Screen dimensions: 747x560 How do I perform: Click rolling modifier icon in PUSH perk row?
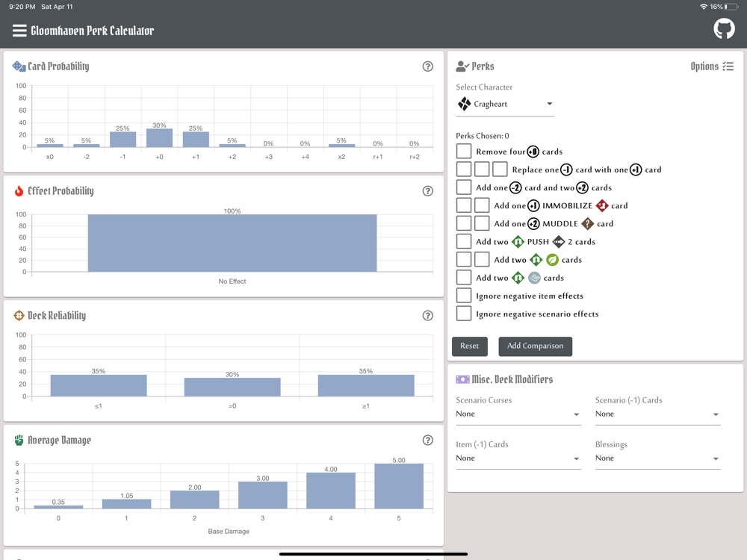(518, 242)
